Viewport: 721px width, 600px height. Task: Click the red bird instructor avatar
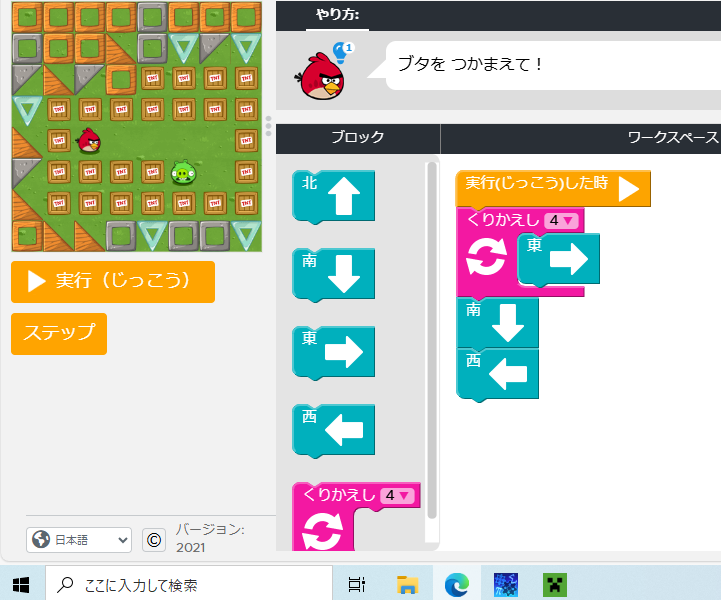pyautogui.click(x=320, y=76)
